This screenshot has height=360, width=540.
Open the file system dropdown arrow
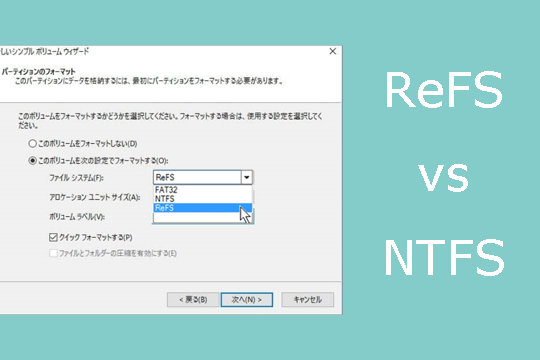(x=247, y=177)
